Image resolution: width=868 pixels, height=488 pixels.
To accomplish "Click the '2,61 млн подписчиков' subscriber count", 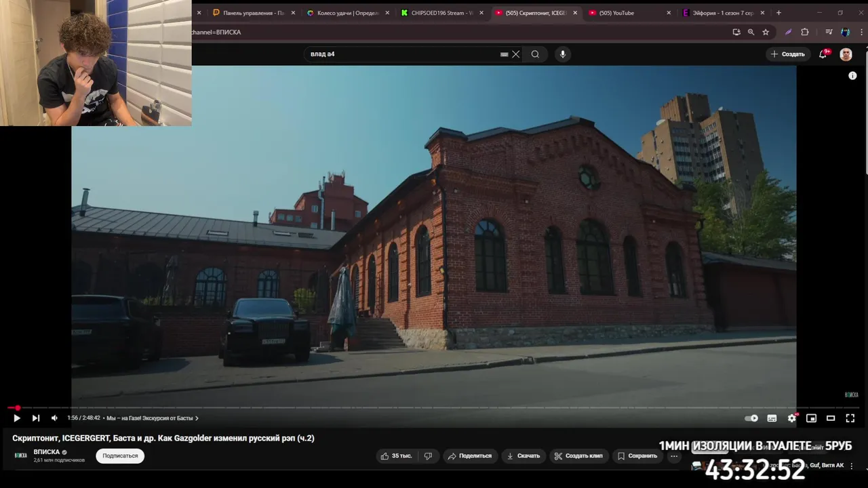I will coord(59,460).
